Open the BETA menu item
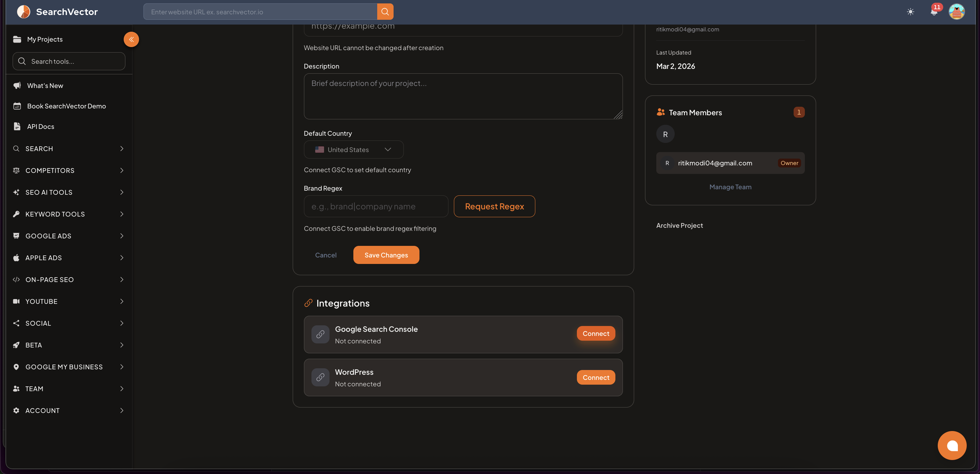Screen dimensions: 980x474 click(69, 345)
